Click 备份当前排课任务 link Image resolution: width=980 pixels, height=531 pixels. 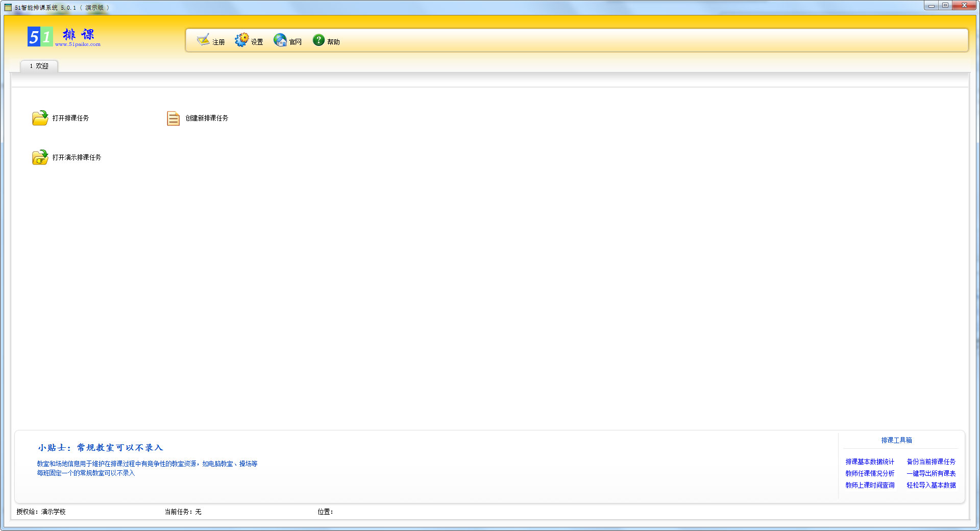point(931,462)
